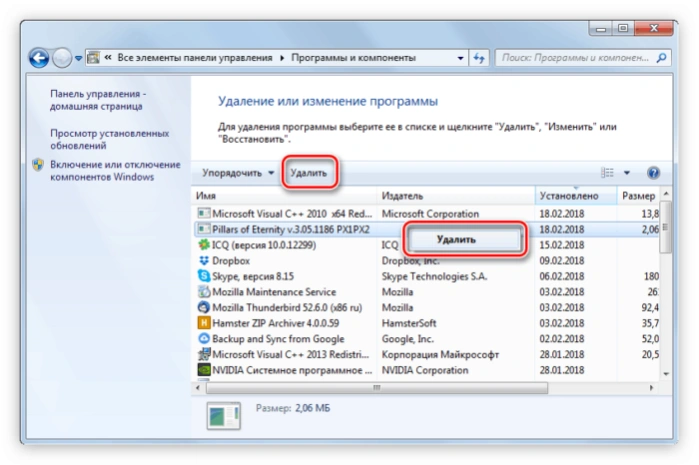Open the help question mark icon
The height and width of the screenshot is (465, 699).
(653, 173)
